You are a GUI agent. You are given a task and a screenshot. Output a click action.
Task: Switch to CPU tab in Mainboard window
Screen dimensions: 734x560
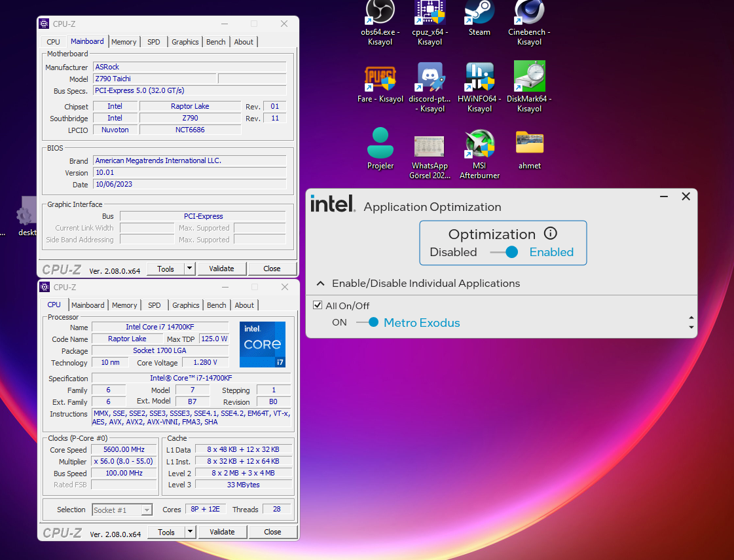tap(54, 42)
